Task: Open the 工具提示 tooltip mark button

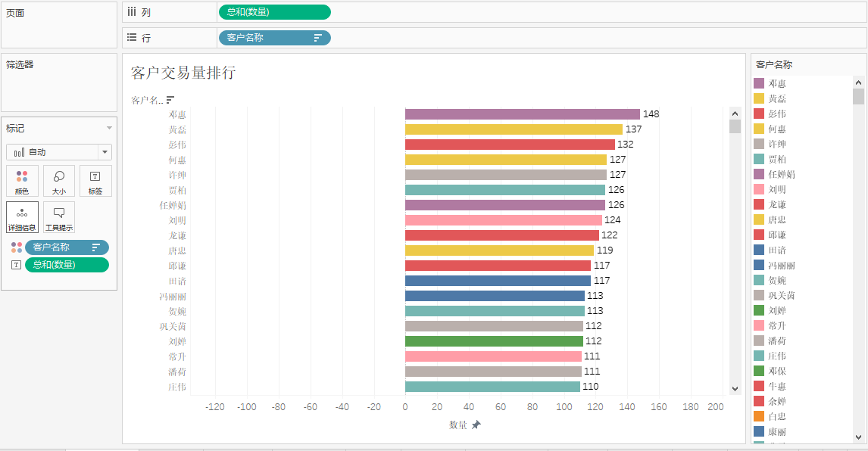Action: (59, 217)
